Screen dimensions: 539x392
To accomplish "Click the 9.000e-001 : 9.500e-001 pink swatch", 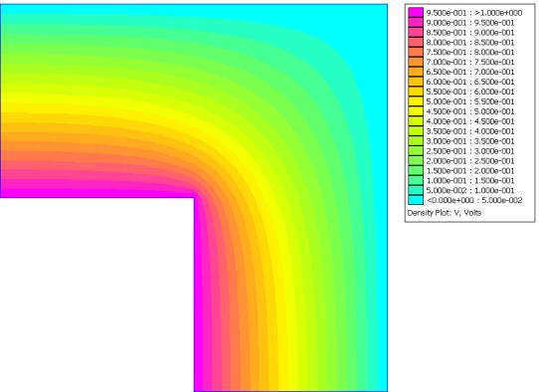I will pyautogui.click(x=416, y=22).
